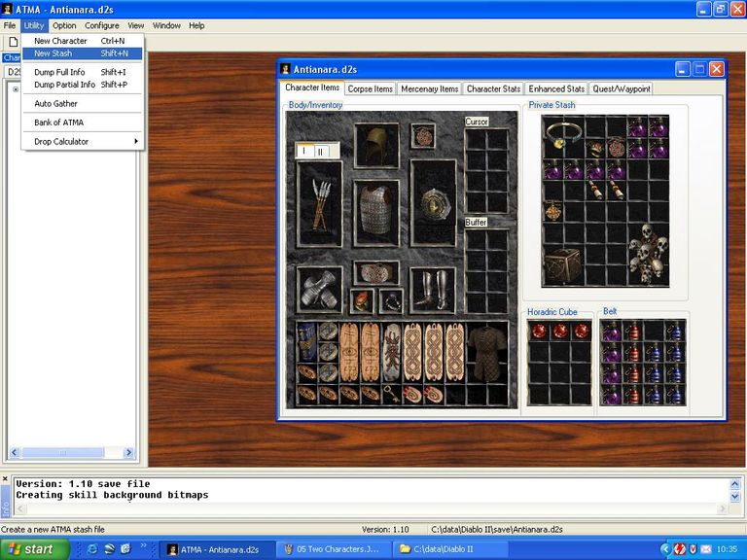Select the pile of skulls in the Private Stash
The image size is (747, 560).
pyautogui.click(x=648, y=254)
